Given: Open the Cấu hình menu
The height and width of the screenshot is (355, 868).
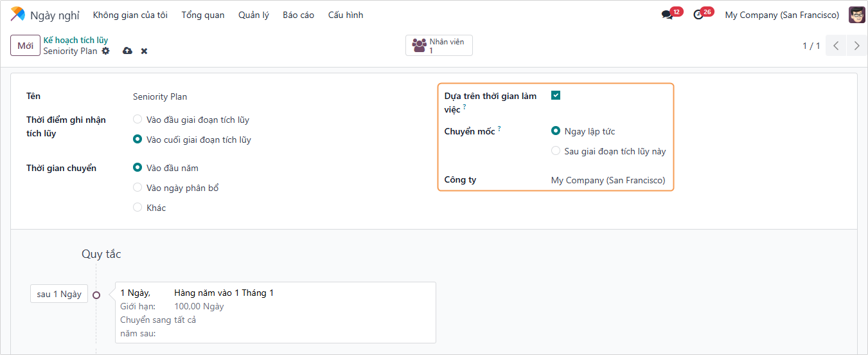Looking at the screenshot, I should [346, 15].
